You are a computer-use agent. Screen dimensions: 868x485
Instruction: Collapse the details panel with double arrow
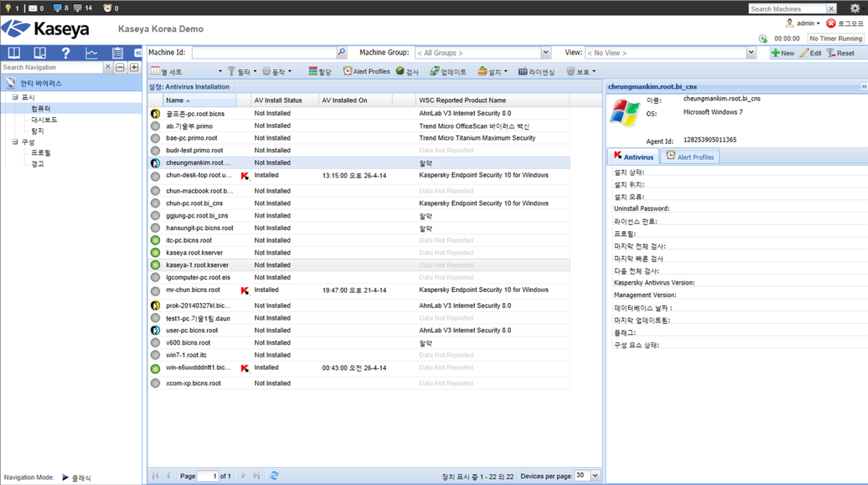point(863,86)
